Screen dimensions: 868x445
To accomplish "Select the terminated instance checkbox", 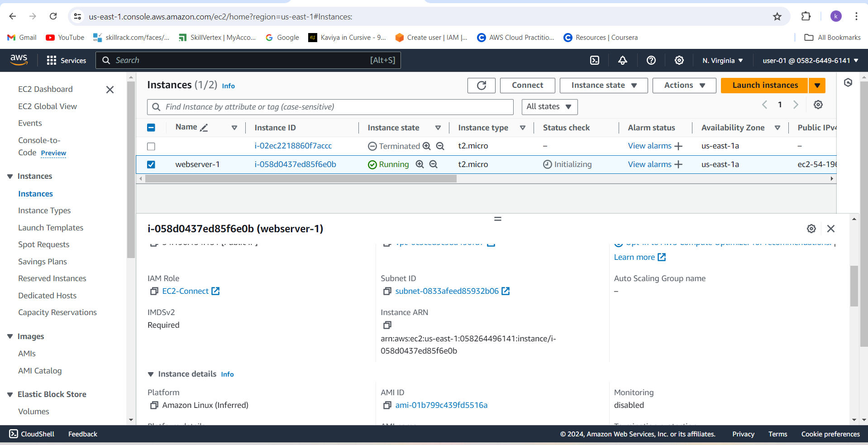I will pyautogui.click(x=151, y=146).
